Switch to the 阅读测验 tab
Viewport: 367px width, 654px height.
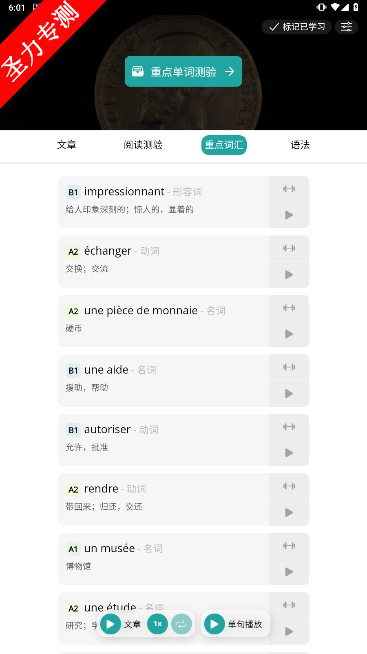[x=143, y=145]
